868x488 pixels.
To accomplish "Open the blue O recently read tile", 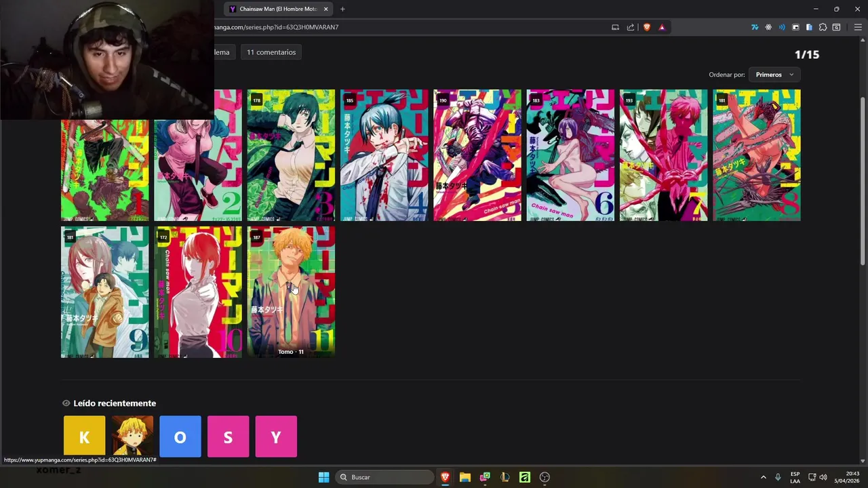I will (x=180, y=436).
